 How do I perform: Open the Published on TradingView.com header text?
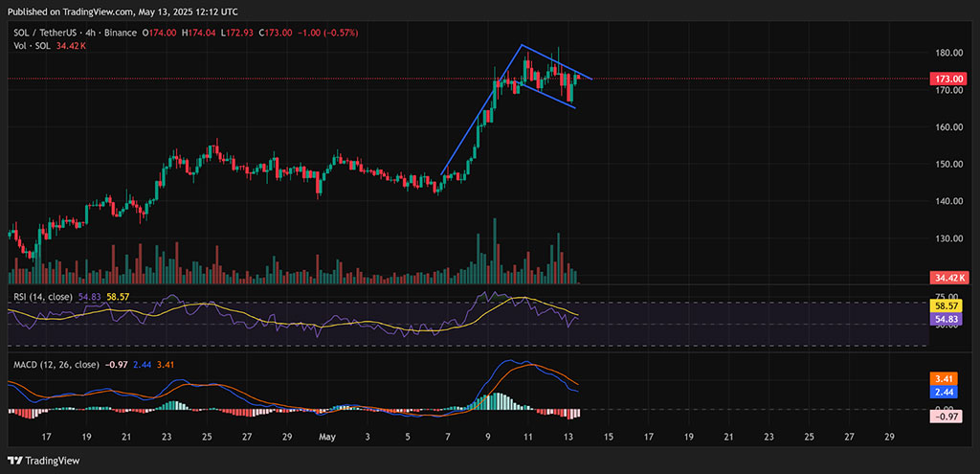click(x=123, y=11)
